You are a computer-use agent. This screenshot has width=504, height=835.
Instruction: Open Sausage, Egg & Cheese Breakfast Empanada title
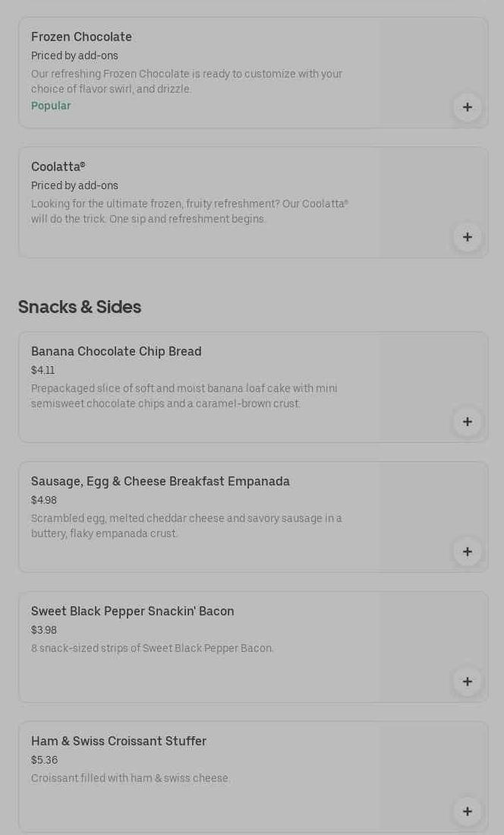[x=160, y=481]
